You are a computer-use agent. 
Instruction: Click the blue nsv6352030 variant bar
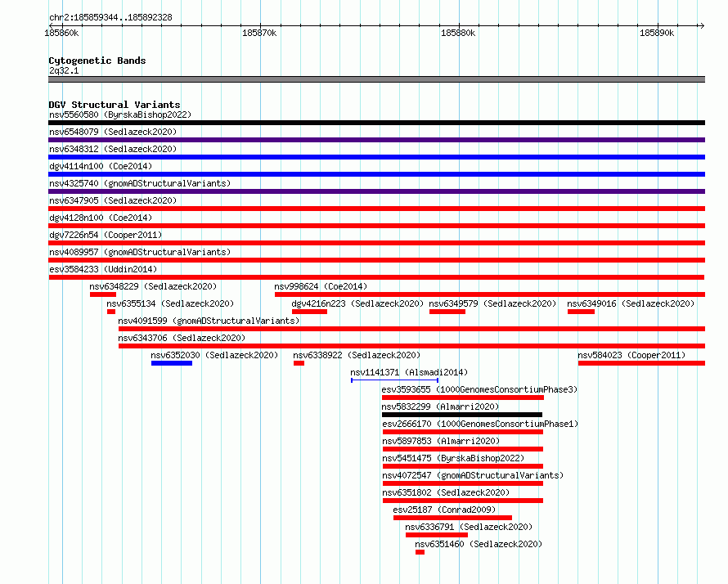pyautogui.click(x=172, y=363)
